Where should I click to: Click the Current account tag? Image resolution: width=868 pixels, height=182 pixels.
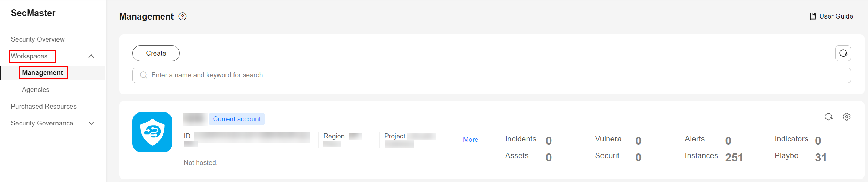tap(237, 119)
